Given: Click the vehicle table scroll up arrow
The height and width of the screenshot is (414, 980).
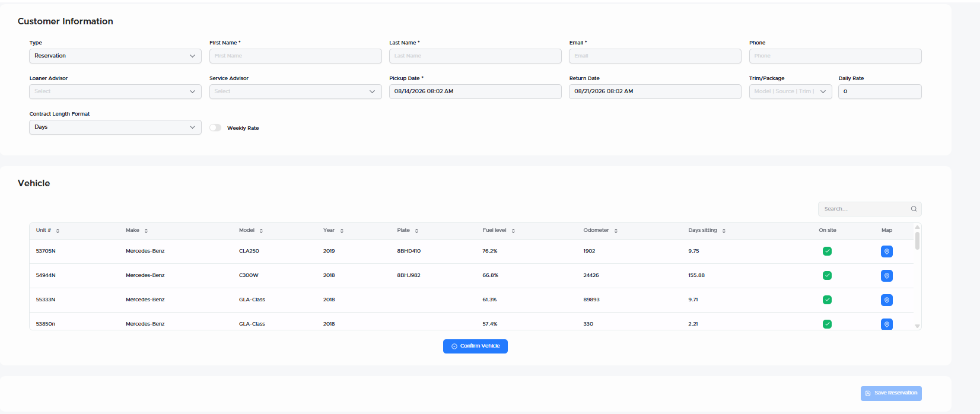Looking at the screenshot, I should [917, 227].
